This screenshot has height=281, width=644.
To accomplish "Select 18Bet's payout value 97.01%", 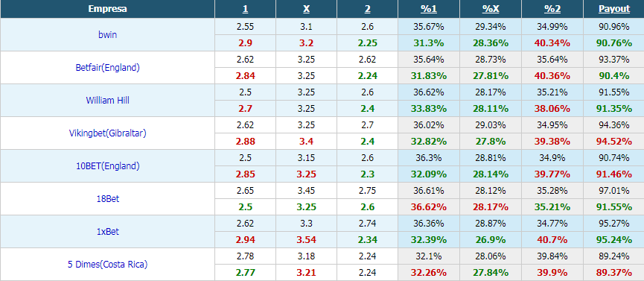I will 614,191.
